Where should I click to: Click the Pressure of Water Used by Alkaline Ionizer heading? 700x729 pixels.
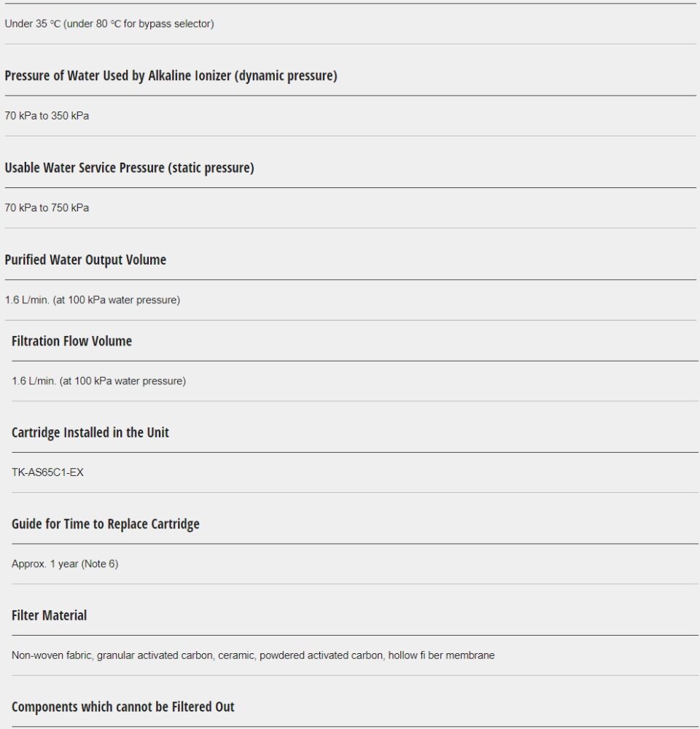pos(171,76)
